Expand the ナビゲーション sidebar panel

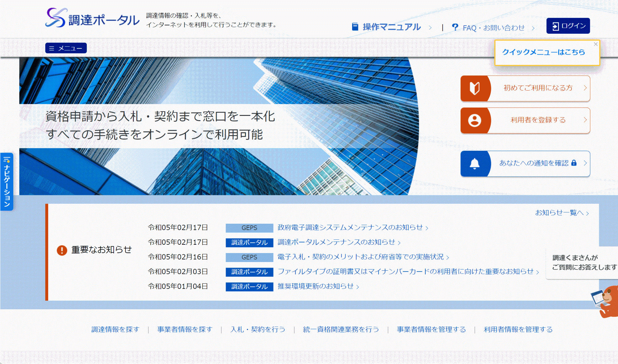point(6,179)
